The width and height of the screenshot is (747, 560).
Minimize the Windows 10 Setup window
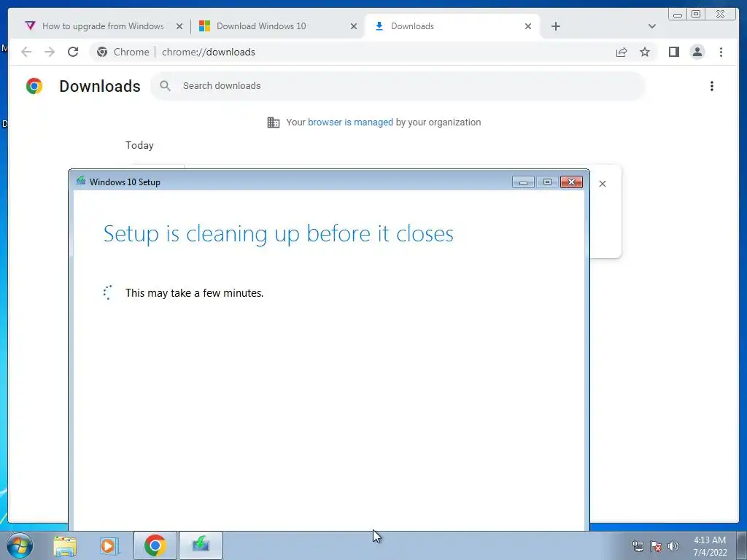(x=523, y=182)
